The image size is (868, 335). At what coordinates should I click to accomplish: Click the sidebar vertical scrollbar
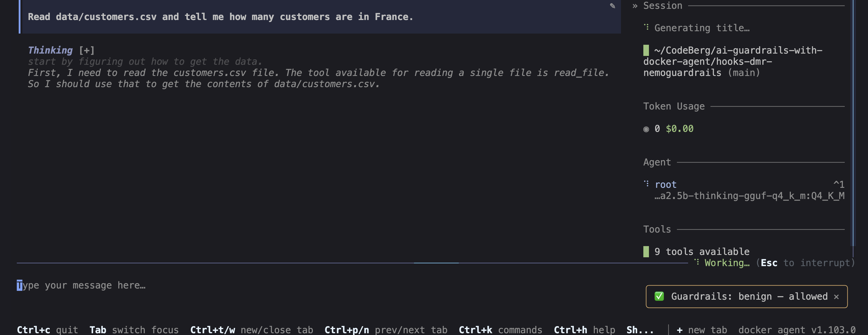(x=854, y=123)
